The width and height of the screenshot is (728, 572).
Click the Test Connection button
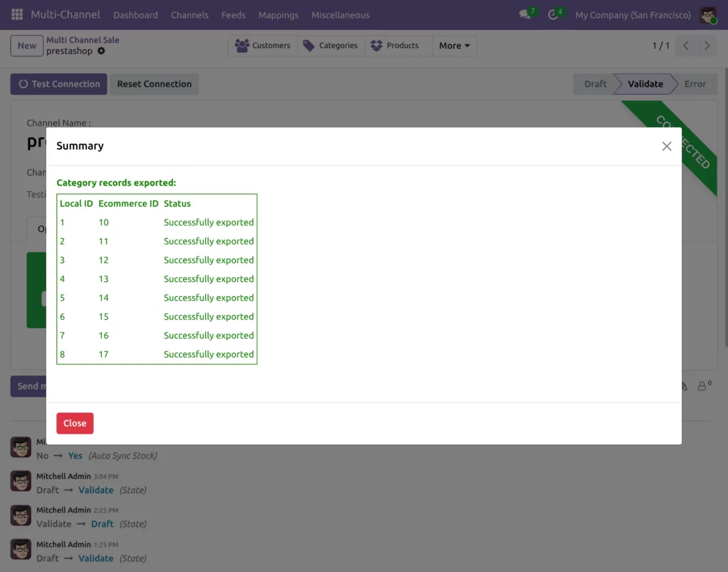click(x=59, y=84)
